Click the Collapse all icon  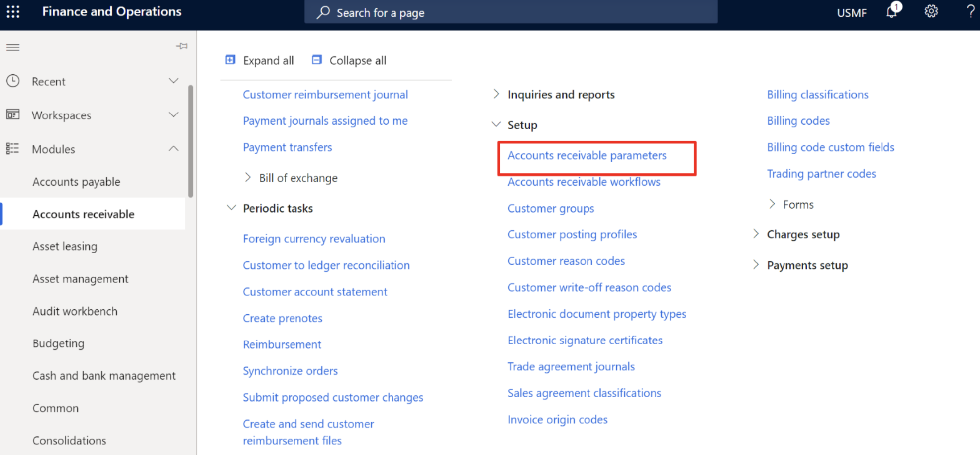coord(316,59)
